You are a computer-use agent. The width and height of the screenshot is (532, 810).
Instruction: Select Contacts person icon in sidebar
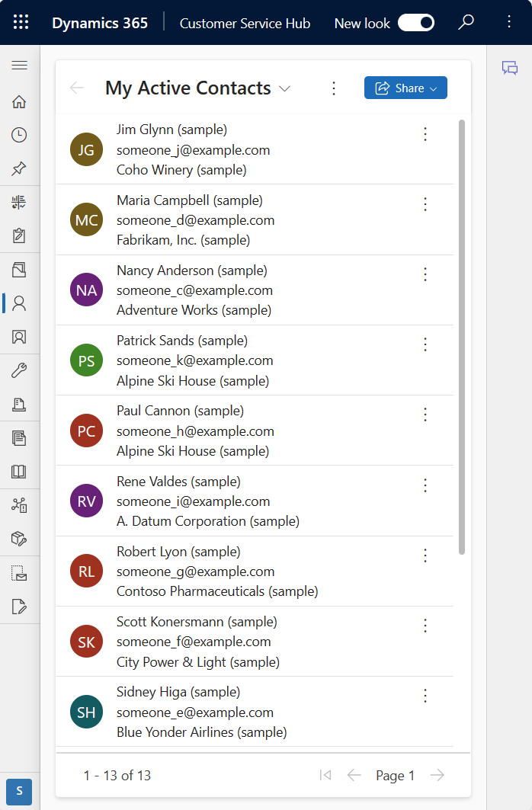point(19,303)
